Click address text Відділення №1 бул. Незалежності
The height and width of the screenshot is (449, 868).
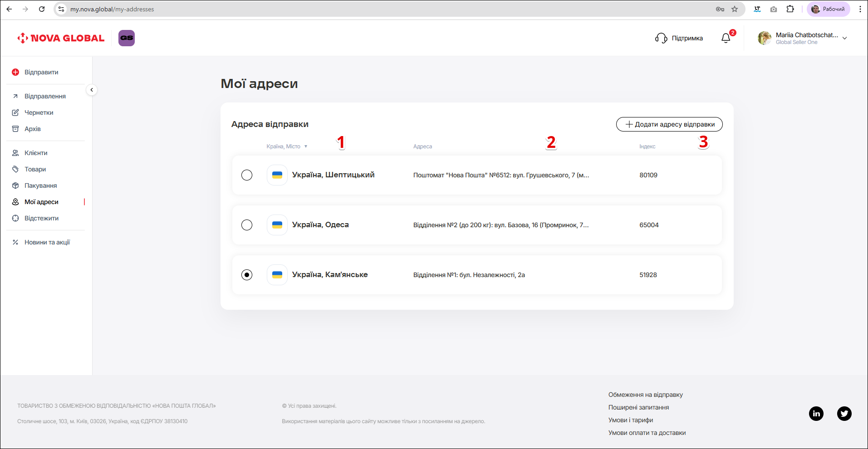469,275
